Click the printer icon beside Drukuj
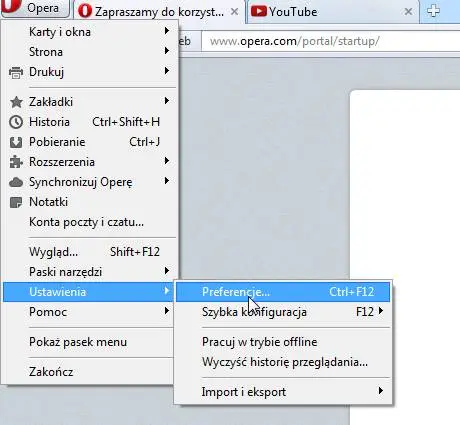Screen dimensions: 460x425 pyautogui.click(x=16, y=72)
